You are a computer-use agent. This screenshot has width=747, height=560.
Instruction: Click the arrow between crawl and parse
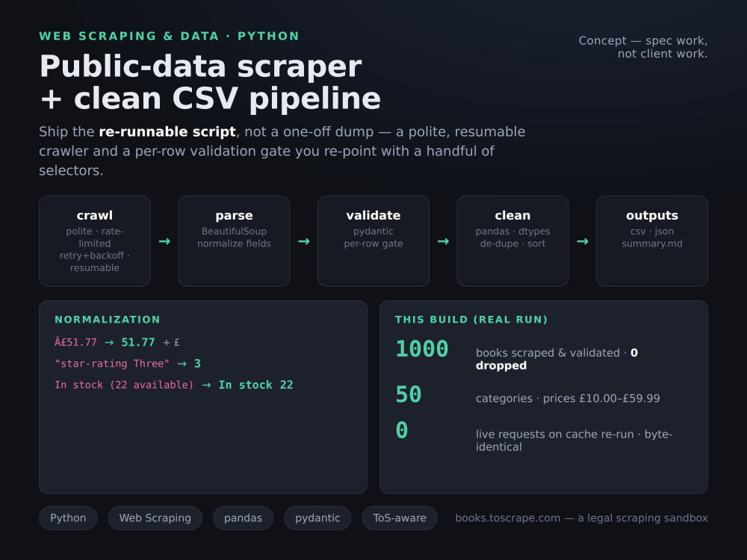[164, 241]
